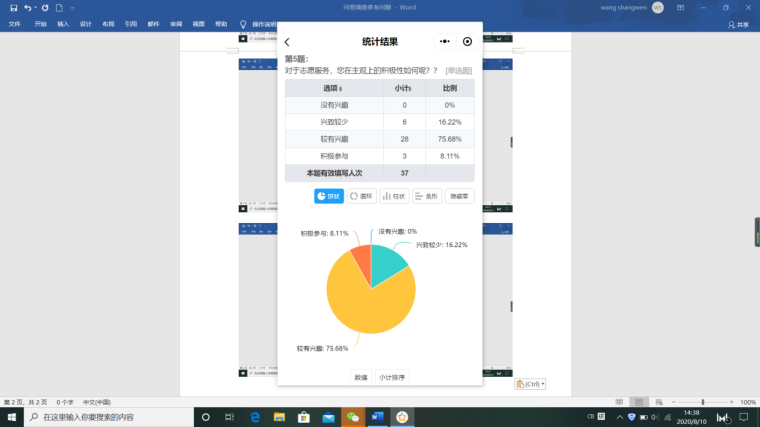Switch chart to 圆环 donut view
Image resolution: width=760 pixels, height=427 pixels.
click(361, 196)
